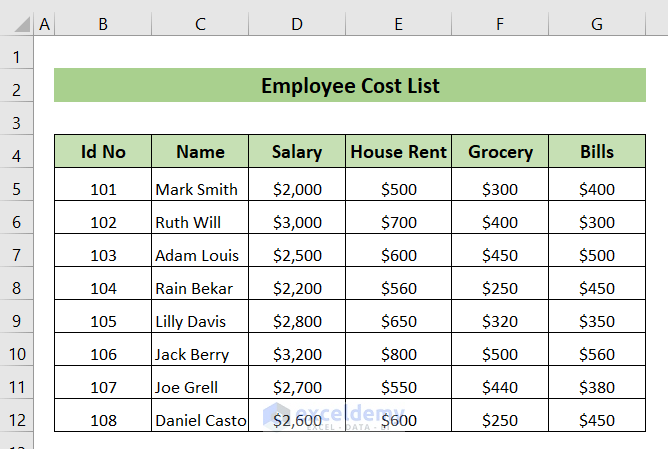This screenshot has width=668, height=449.
Task: Select the House Rent header cell
Action: coord(398,152)
